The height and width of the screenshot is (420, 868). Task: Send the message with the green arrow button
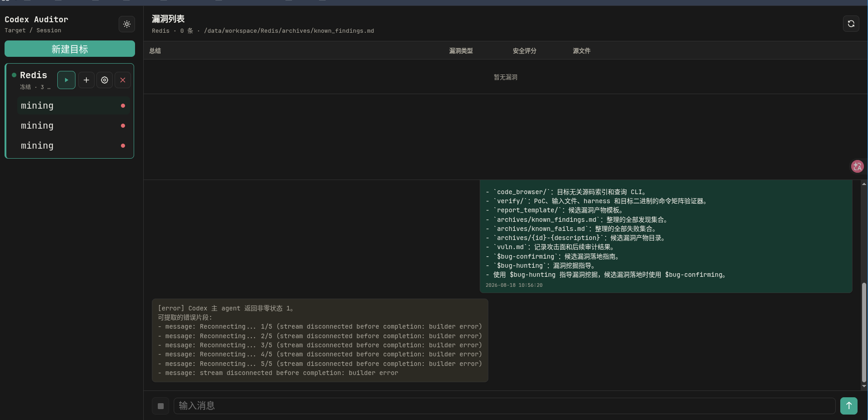[849, 406]
